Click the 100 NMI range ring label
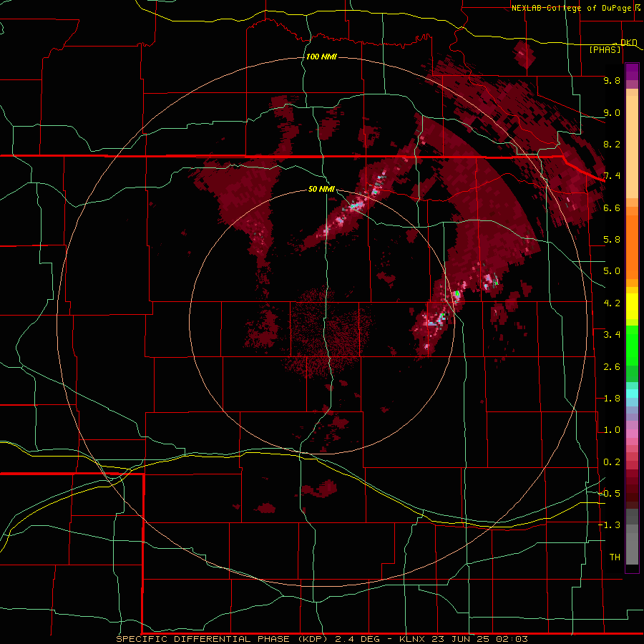This screenshot has width=644, height=644. (x=321, y=57)
